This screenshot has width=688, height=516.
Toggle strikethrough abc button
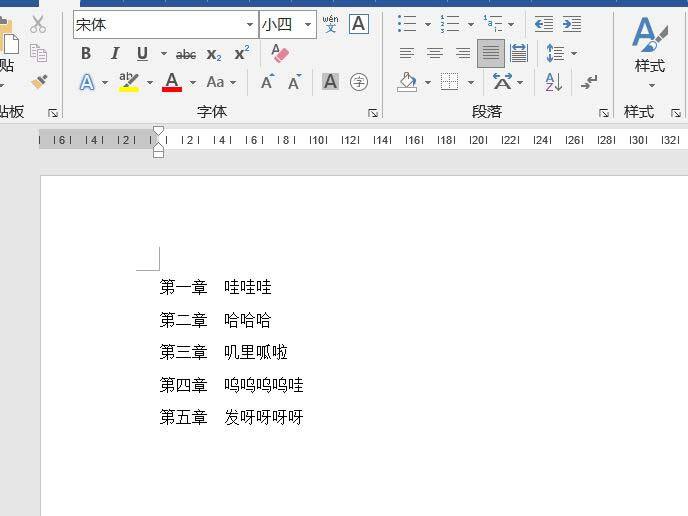(186, 54)
